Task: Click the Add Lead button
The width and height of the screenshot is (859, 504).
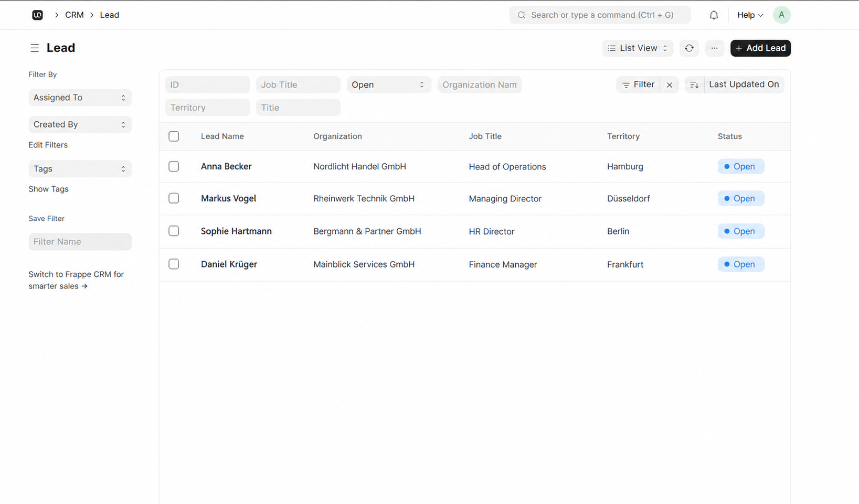Action: click(x=760, y=48)
